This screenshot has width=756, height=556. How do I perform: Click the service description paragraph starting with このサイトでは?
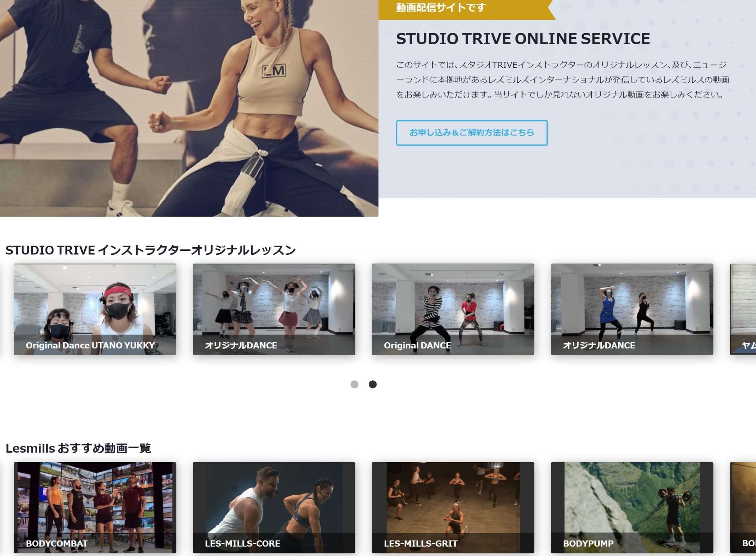tap(562, 80)
